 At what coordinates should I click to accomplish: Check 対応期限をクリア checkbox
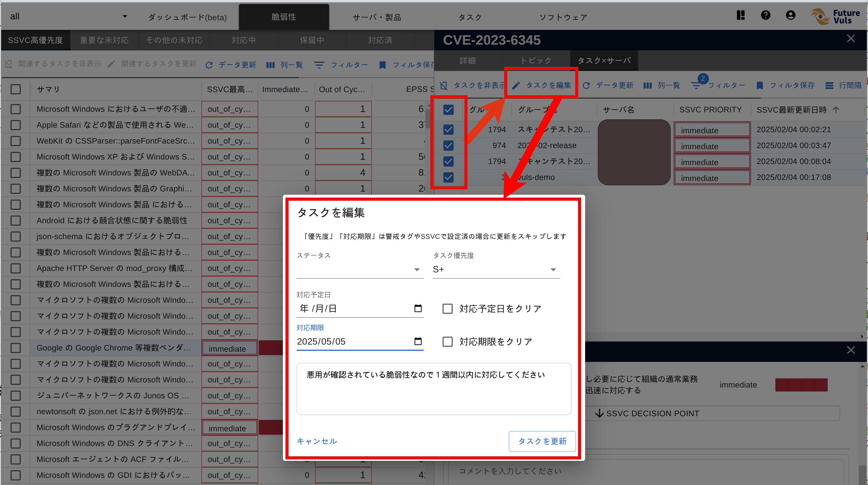coord(447,342)
